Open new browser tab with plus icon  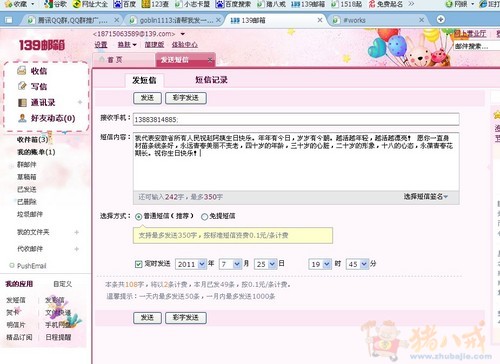[x=440, y=19]
